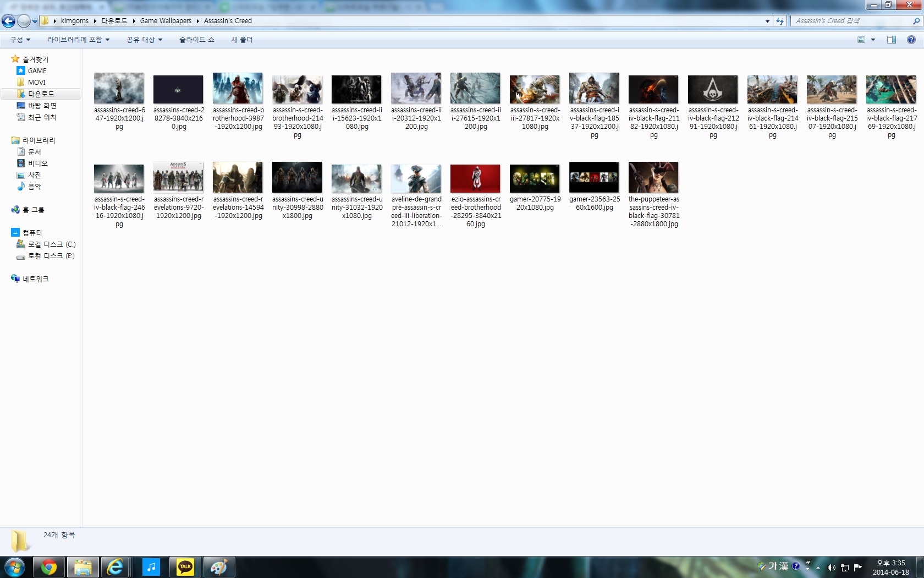Click the 새 폴더 button
The image size is (924, 578).
click(x=241, y=40)
